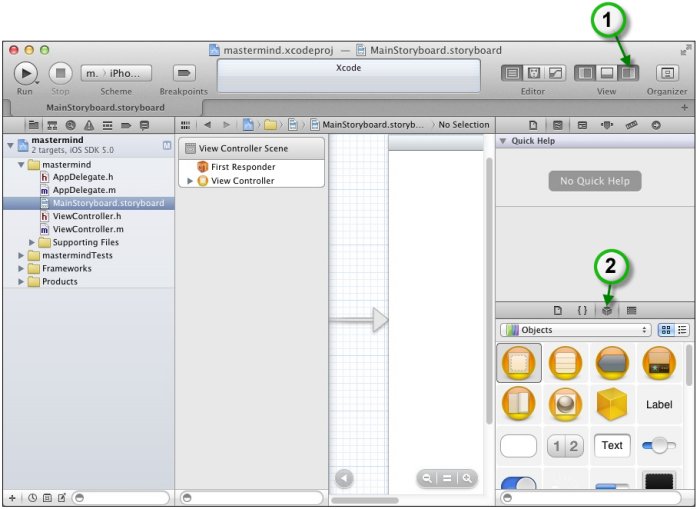
Task: Switch to the Version editor
Action: pyautogui.click(x=555, y=73)
